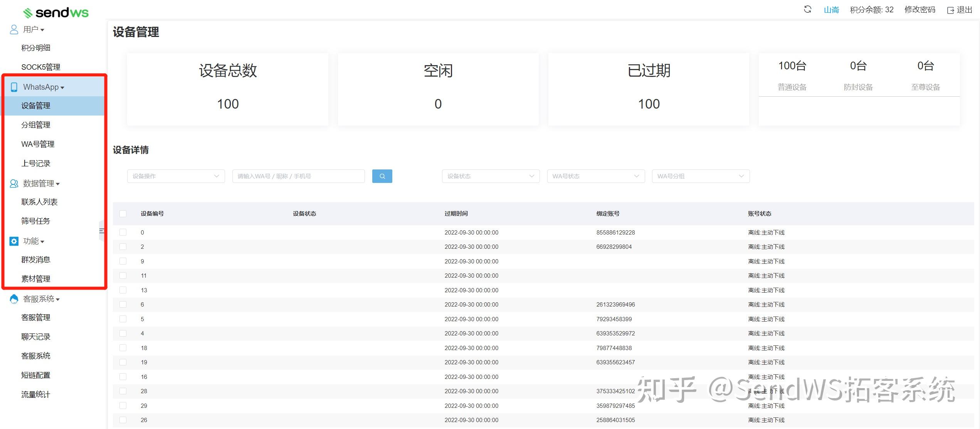Click the blue gear icon beside 功能
The image size is (980, 429).
pos(14,241)
